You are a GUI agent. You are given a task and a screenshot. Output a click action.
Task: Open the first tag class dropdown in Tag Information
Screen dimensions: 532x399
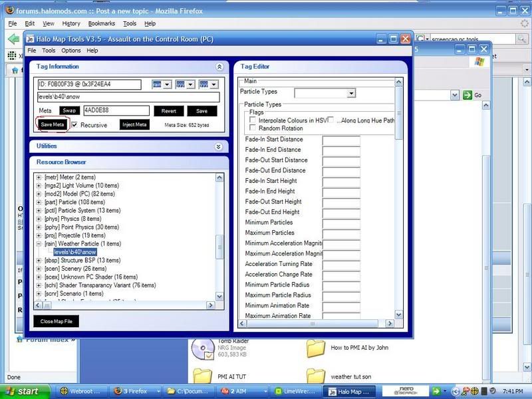pyautogui.click(x=168, y=84)
